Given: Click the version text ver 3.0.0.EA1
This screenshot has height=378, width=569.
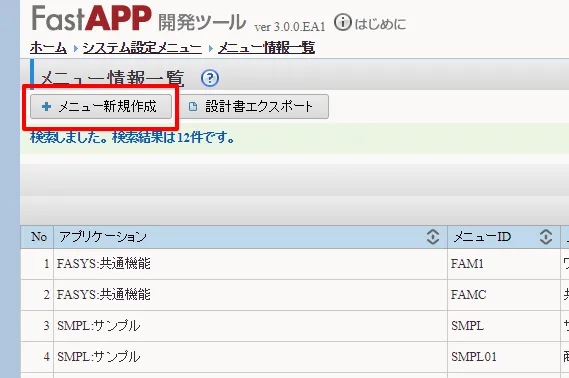Looking at the screenshot, I should pos(290,27).
